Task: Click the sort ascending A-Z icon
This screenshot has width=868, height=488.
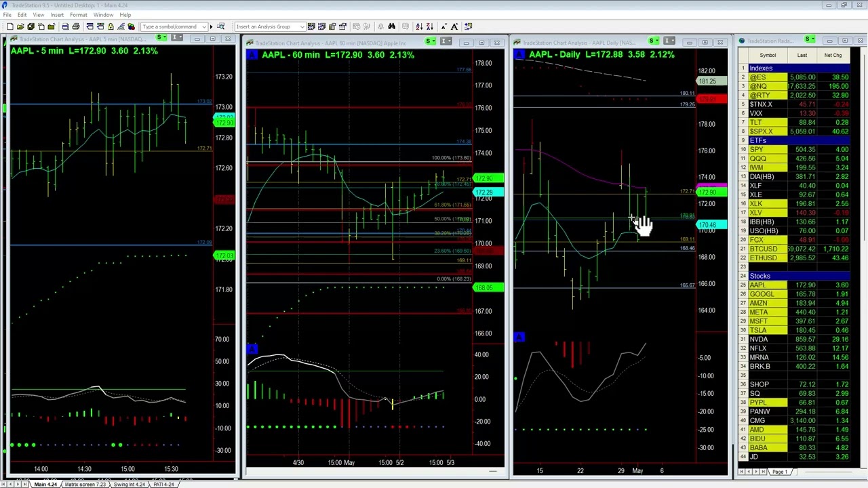Action: [419, 26]
